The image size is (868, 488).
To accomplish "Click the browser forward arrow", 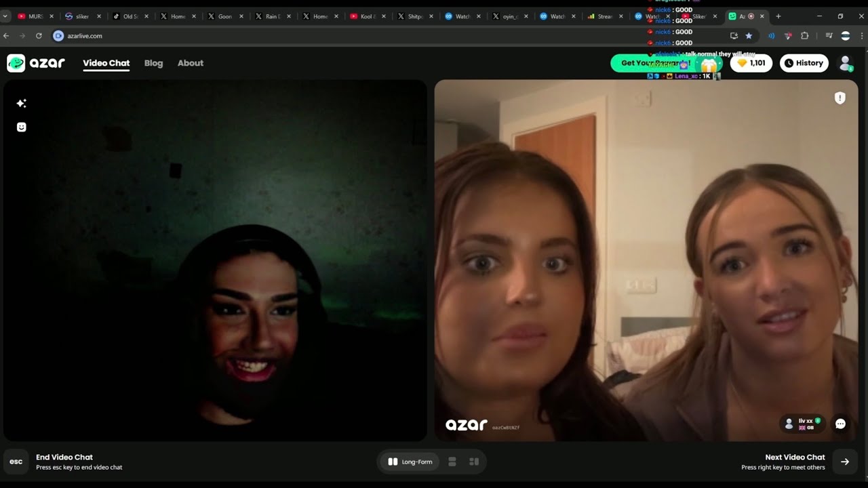I will tap(22, 35).
